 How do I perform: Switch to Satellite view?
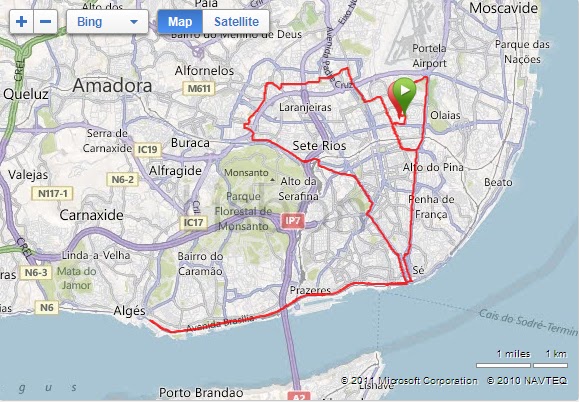pyautogui.click(x=236, y=22)
